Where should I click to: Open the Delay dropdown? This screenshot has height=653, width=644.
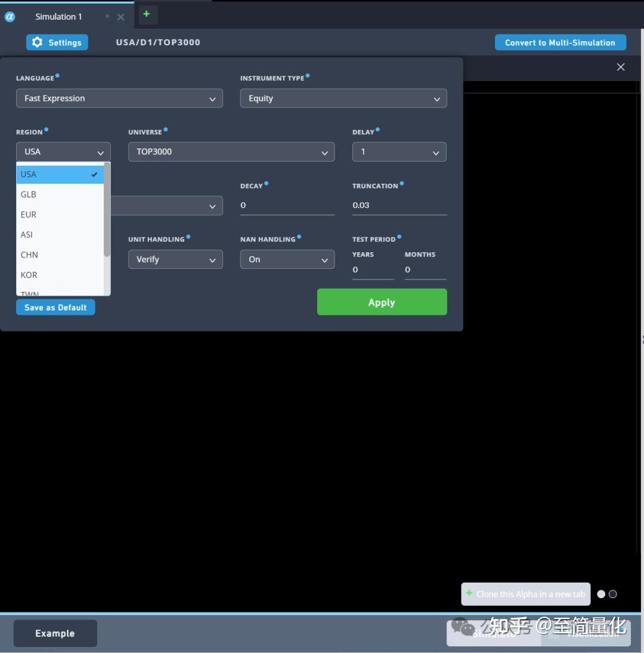400,151
